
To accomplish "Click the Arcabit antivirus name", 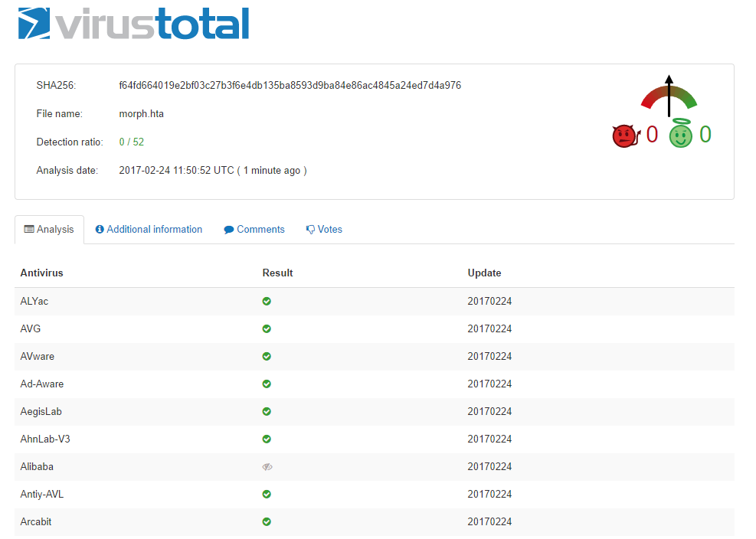I will pyautogui.click(x=36, y=521).
